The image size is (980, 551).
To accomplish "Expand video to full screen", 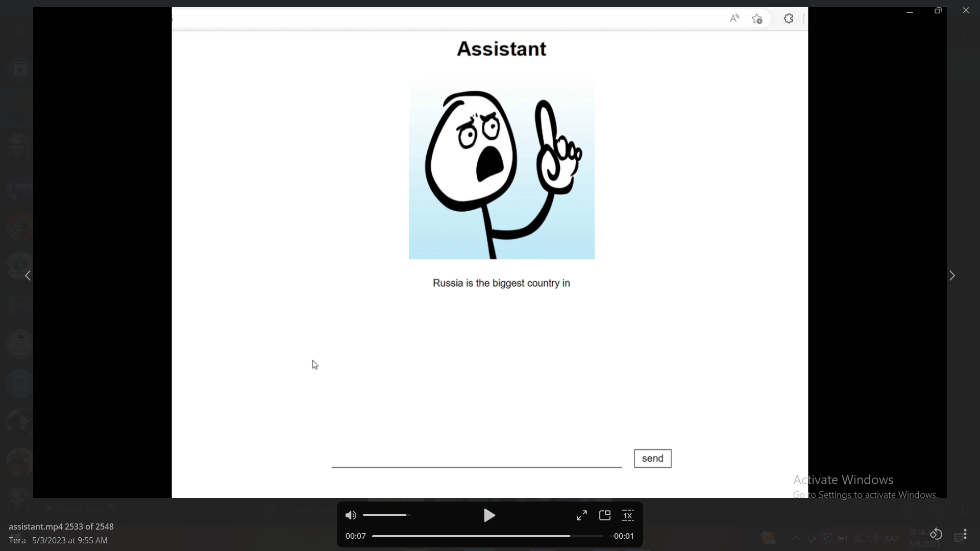I will pos(582,516).
